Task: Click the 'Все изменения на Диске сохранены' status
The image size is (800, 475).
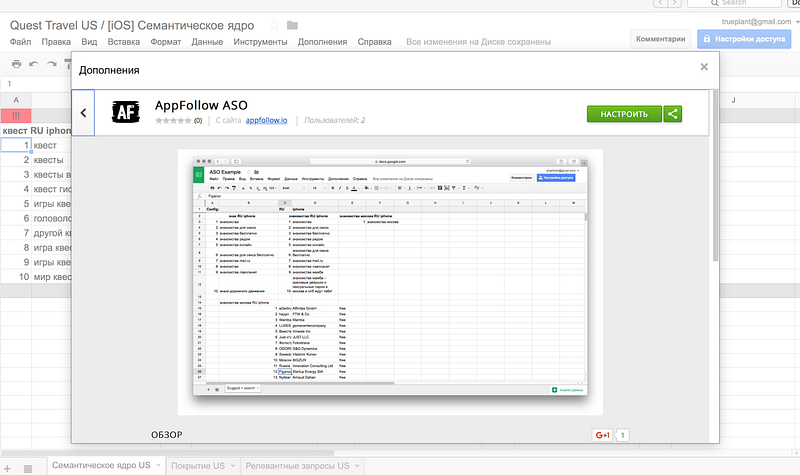Action: 479,42
